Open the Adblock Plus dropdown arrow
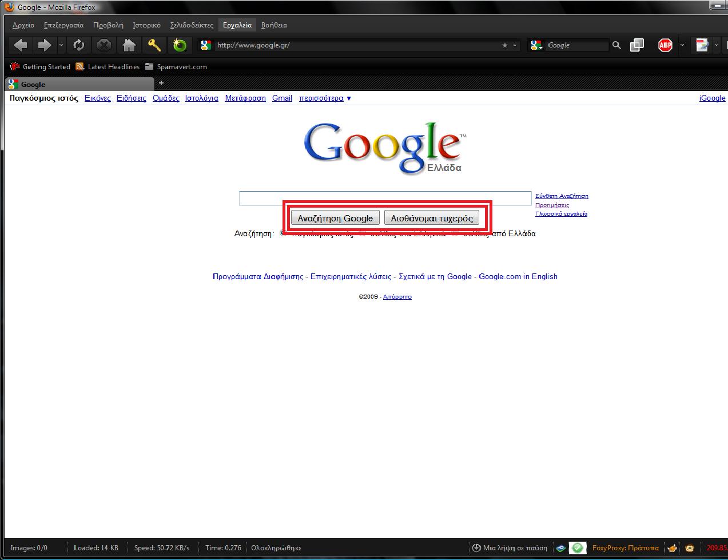Viewport: 728px width, 560px height. click(682, 45)
